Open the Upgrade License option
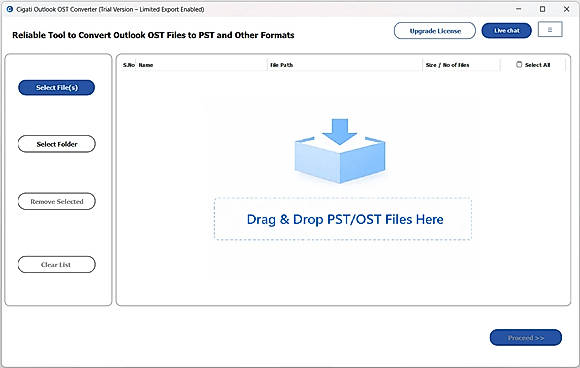 click(x=435, y=31)
